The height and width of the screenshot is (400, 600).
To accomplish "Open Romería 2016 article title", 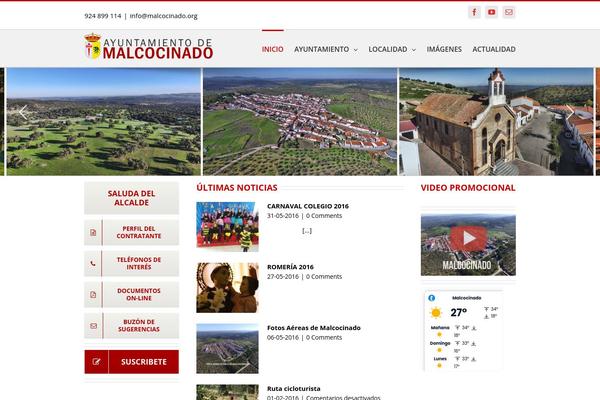I will point(290,267).
